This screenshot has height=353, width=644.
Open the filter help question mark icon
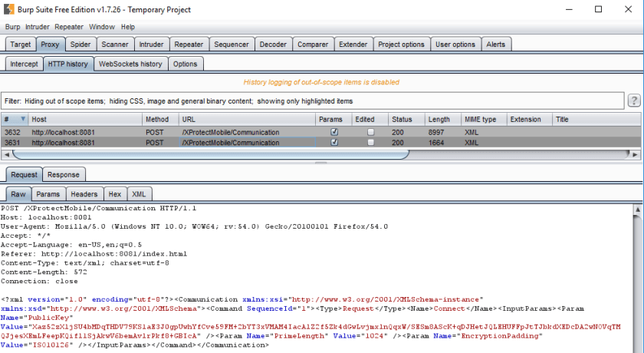634,101
